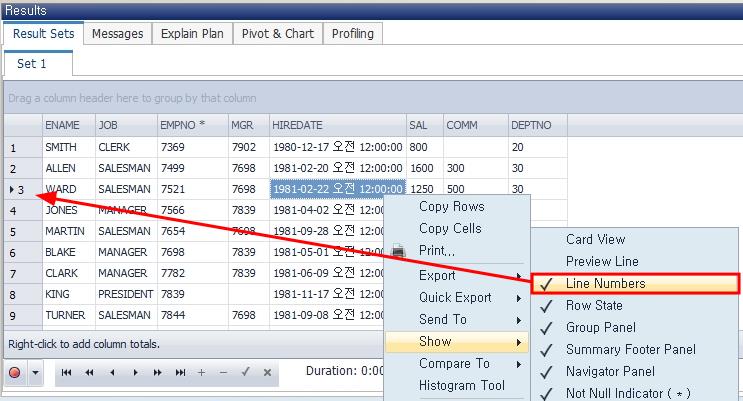The image size is (743, 401).
Task: Move to the previous record
Action: 111,372
